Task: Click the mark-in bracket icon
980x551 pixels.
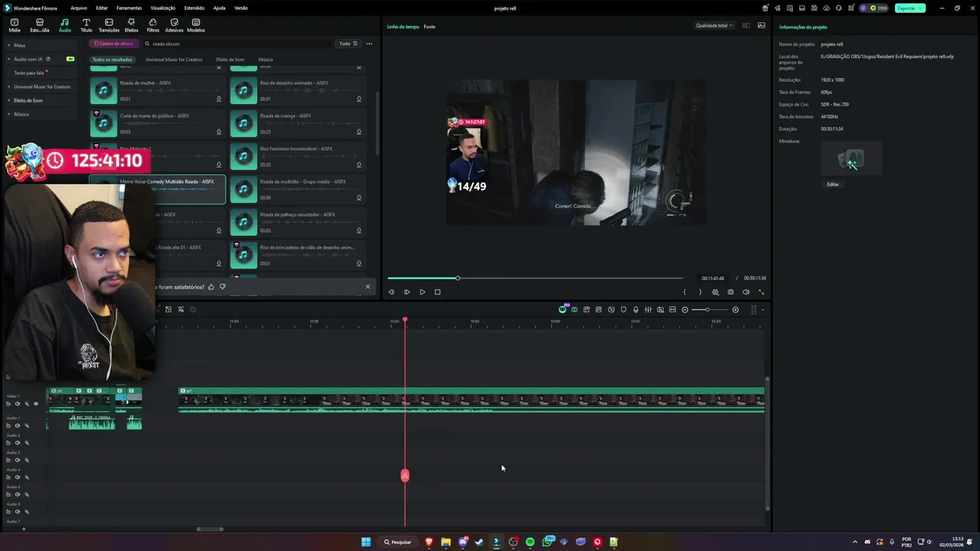Action: (x=684, y=292)
